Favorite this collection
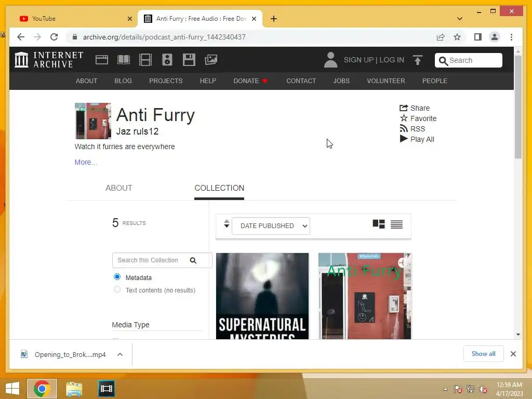 tap(418, 118)
